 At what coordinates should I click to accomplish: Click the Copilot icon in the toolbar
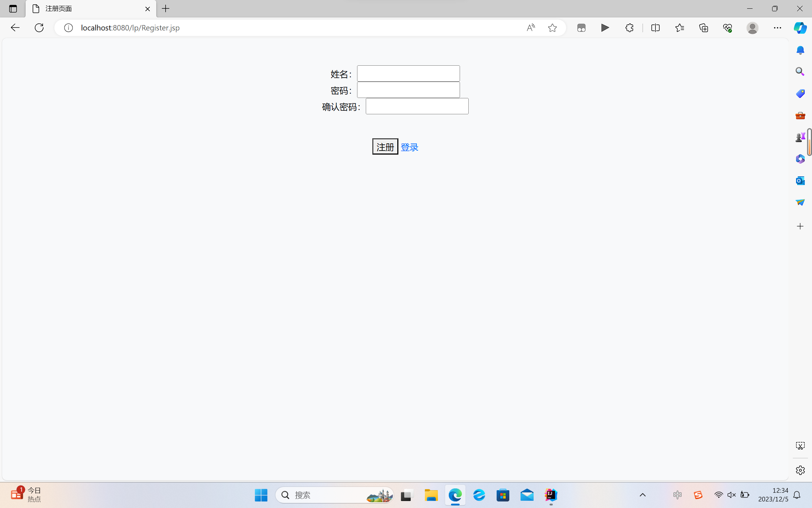click(800, 28)
